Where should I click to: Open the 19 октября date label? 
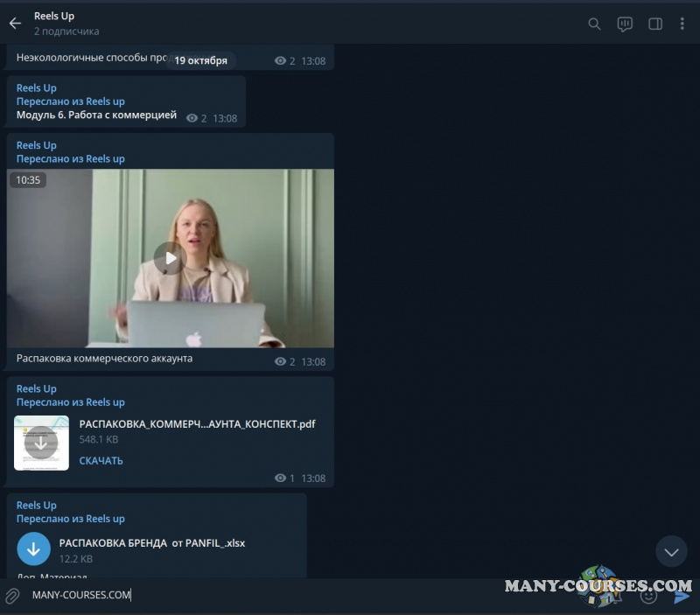203,60
